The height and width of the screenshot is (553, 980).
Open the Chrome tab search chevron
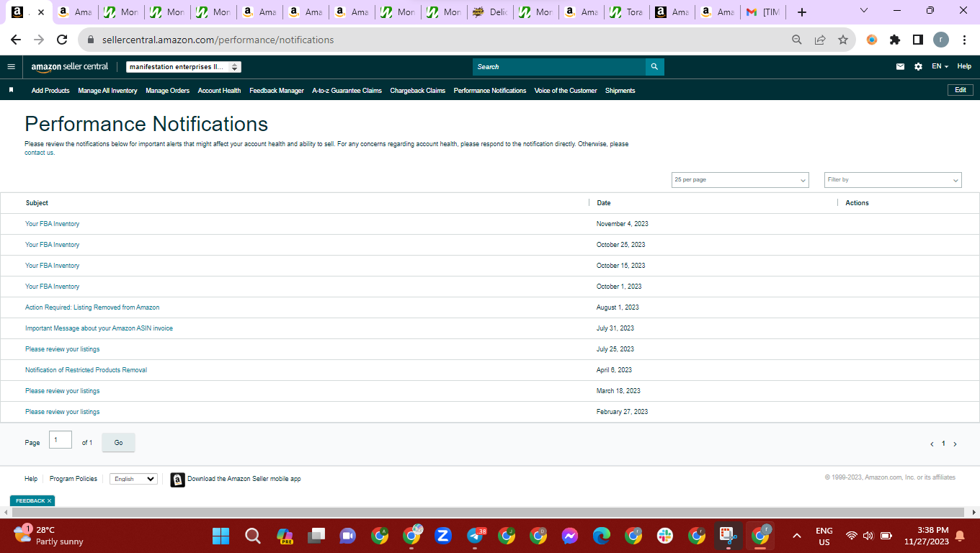[x=864, y=11]
